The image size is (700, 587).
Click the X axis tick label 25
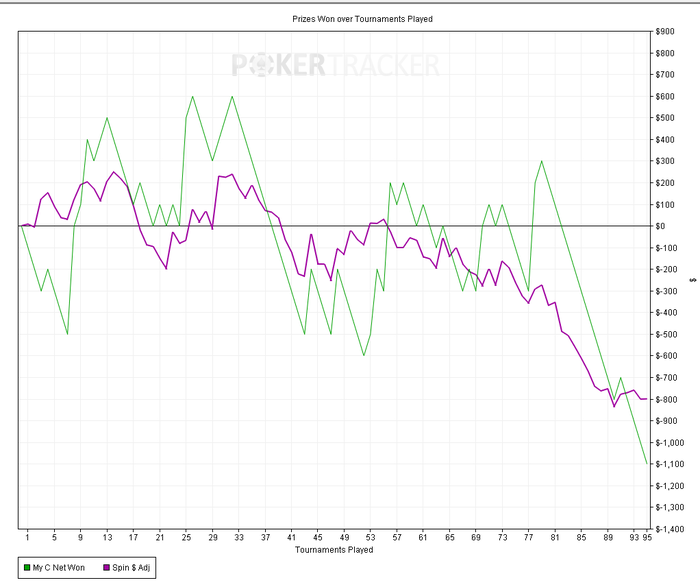point(186,537)
